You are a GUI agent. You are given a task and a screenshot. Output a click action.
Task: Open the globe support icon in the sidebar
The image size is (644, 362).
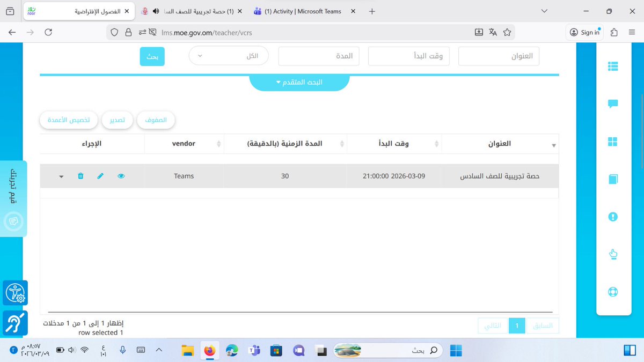click(613, 292)
